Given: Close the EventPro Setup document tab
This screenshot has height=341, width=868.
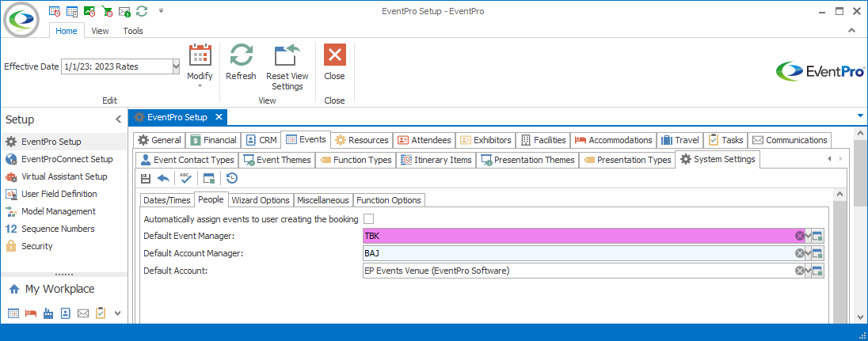Looking at the screenshot, I should point(219,117).
